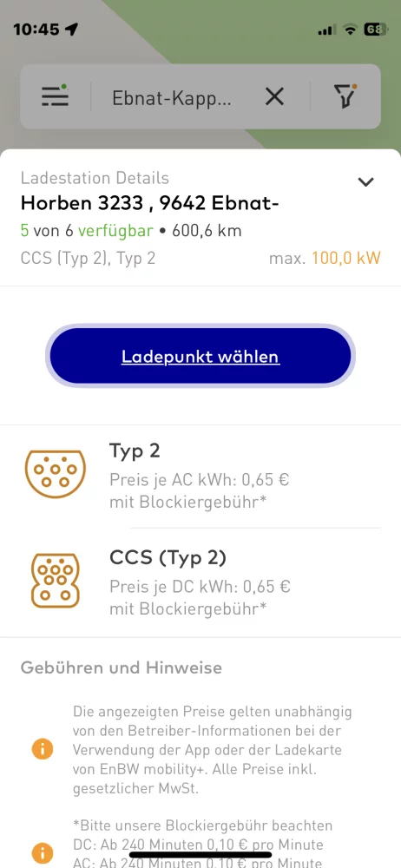Tap the Ladepunkt wählen button
This screenshot has width=401, height=868.
click(200, 357)
